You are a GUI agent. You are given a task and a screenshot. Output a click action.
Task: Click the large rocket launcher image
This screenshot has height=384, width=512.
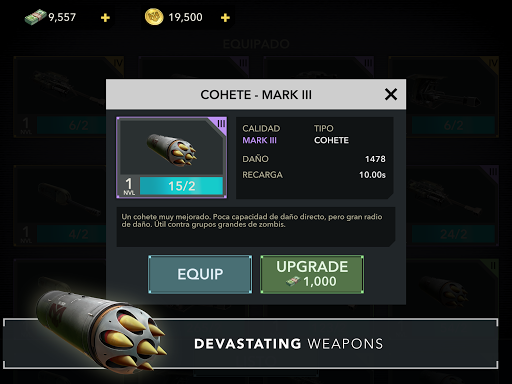(x=100, y=330)
